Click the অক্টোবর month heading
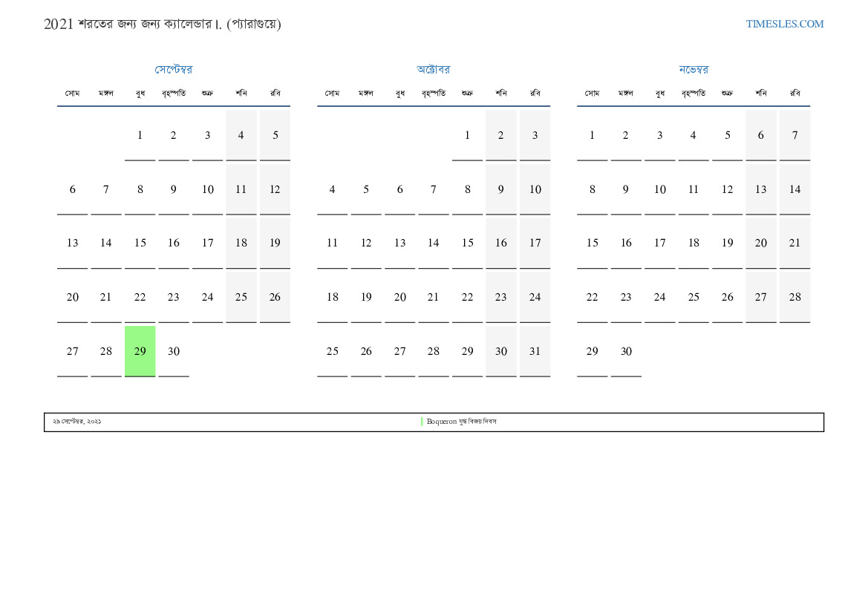Viewport: 868px width, 614px height. click(433, 70)
